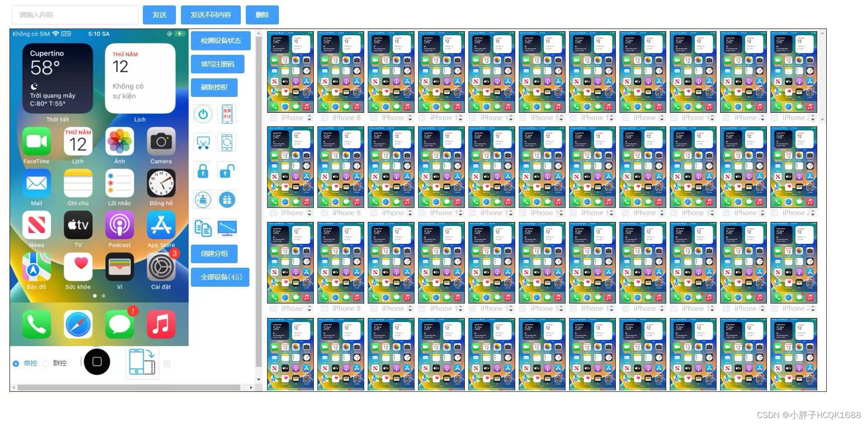Open Music app in the phone dock

click(161, 324)
